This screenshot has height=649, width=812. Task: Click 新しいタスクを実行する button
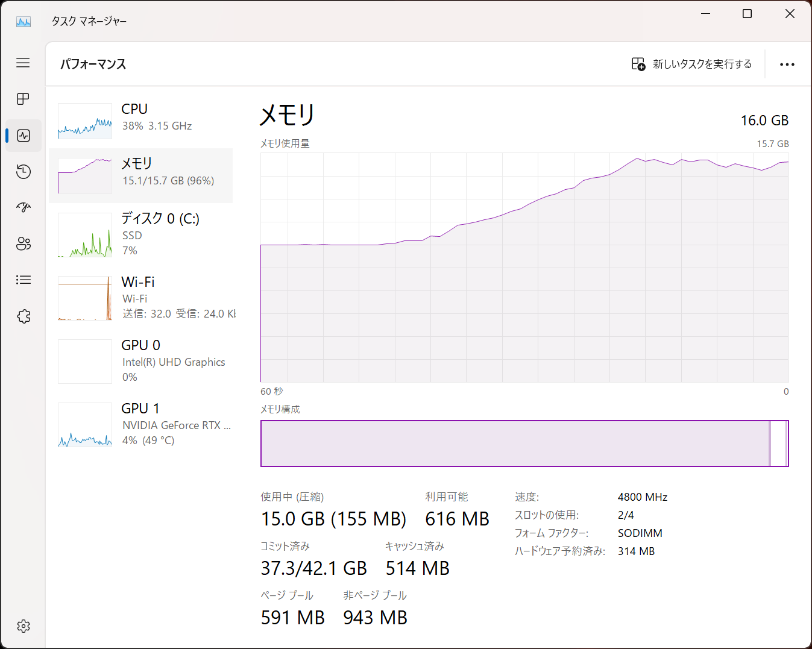[691, 64]
